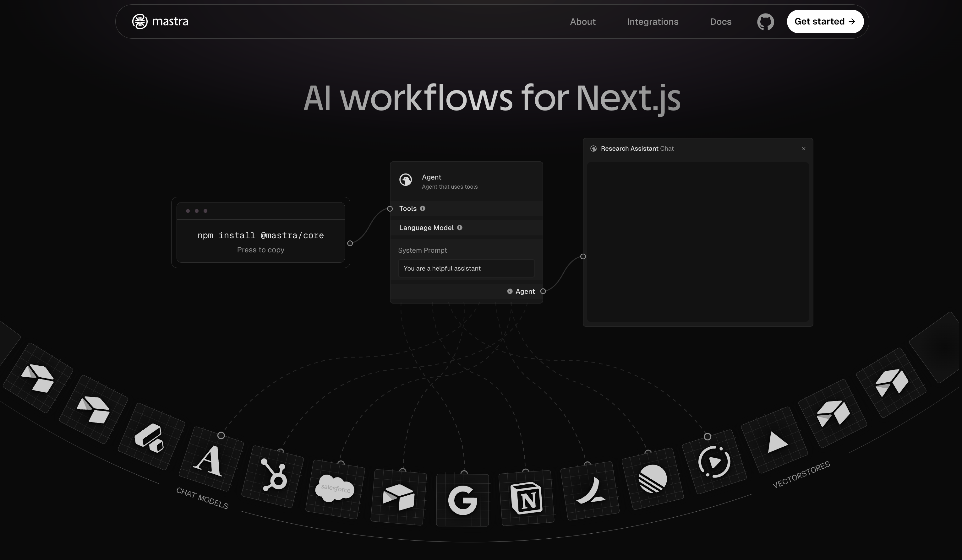This screenshot has width=962, height=560.
Task: Click the System Prompt label
Action: (x=422, y=250)
